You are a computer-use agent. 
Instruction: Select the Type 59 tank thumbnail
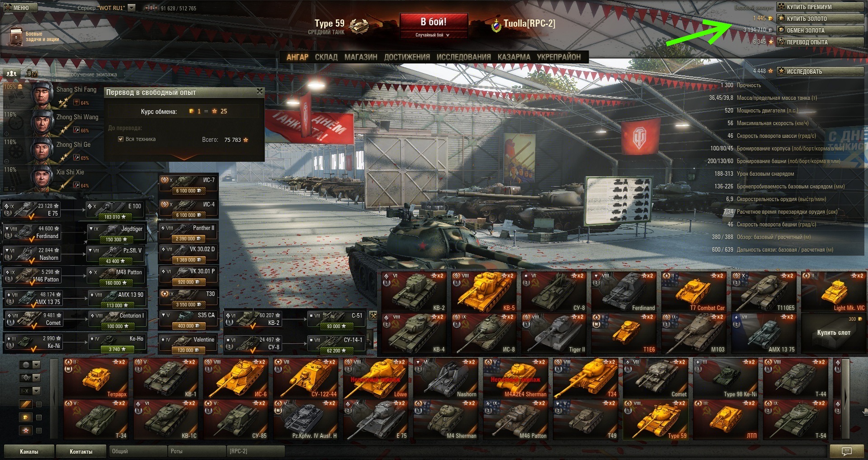coord(656,420)
